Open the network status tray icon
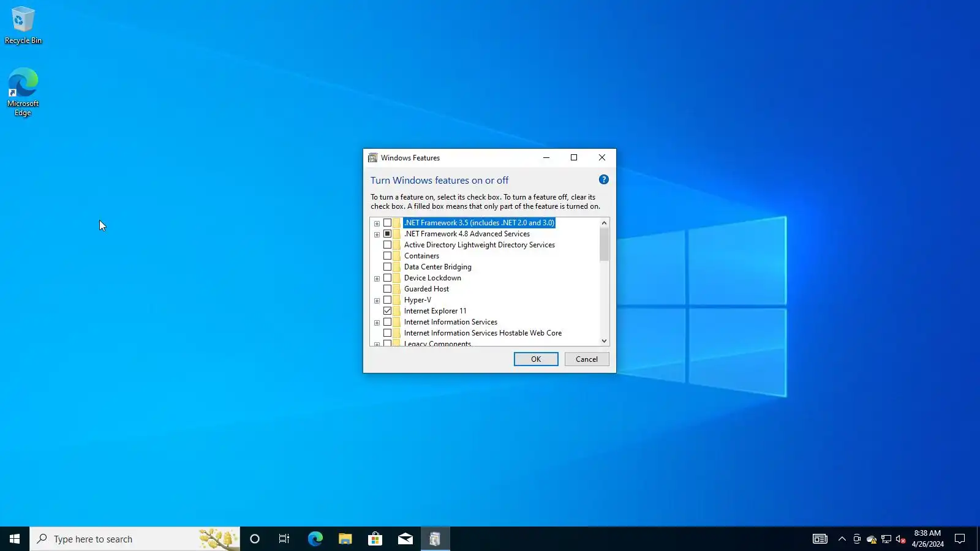The height and width of the screenshot is (551, 980). pos(886,539)
